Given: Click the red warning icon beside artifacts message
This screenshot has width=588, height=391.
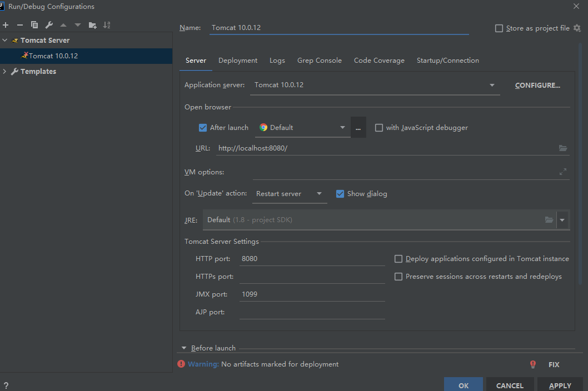Looking at the screenshot, I should [181, 364].
